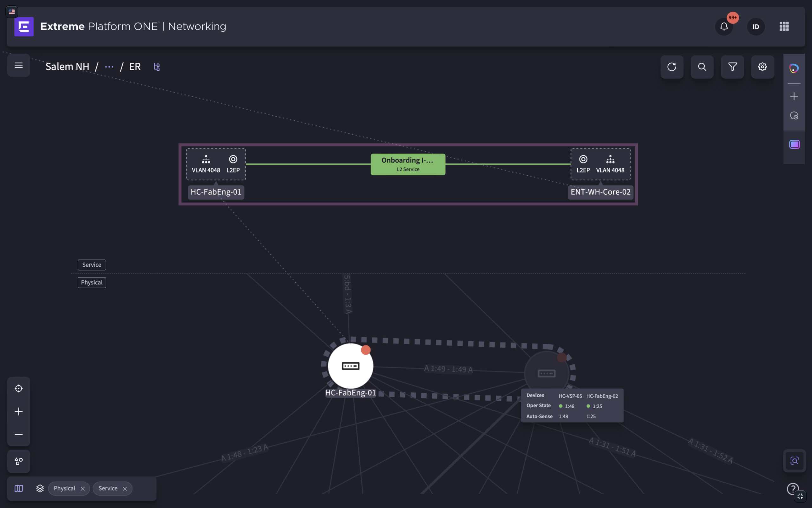Click the Extreme Networks logo icon
This screenshot has height=508, width=812.
[24, 27]
